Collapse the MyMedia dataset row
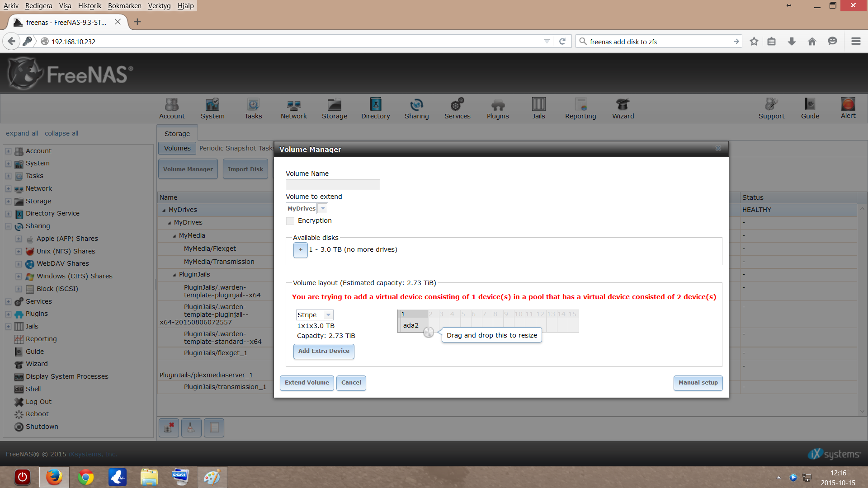 point(175,236)
